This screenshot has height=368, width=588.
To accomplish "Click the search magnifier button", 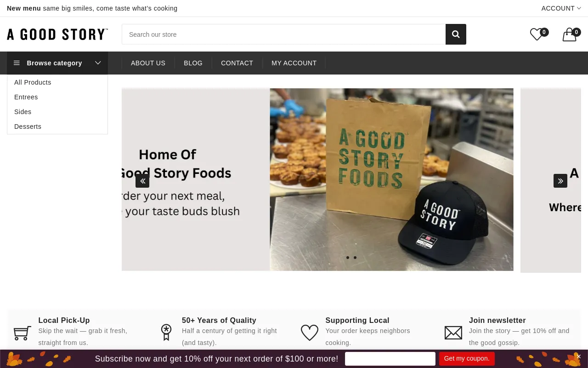I will (x=456, y=34).
